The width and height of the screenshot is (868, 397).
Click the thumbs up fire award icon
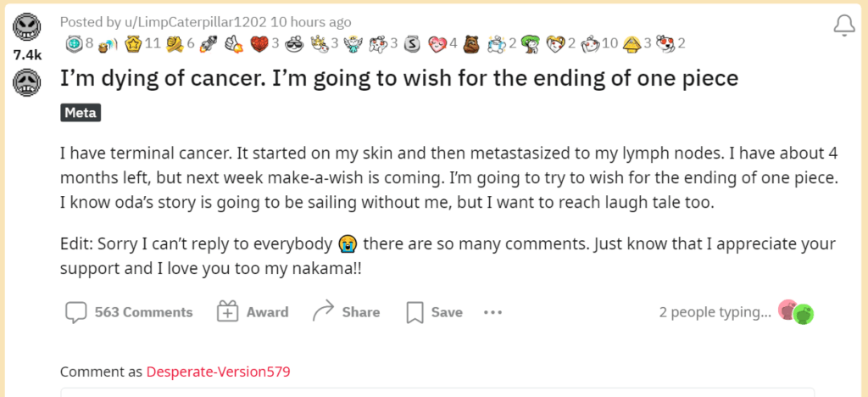coord(236,43)
